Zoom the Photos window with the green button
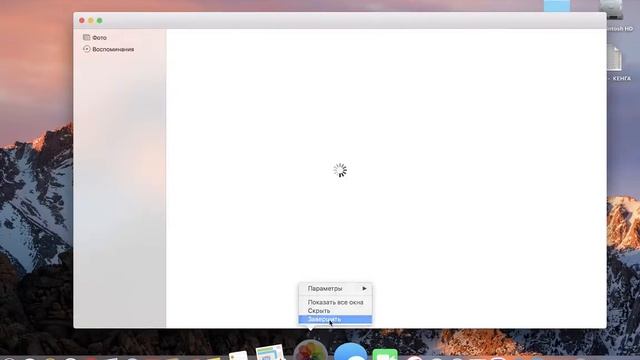640x360 pixels. tap(100, 20)
